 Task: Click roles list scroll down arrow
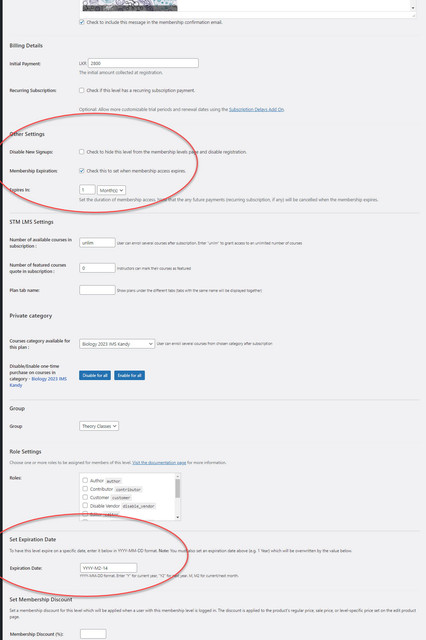click(x=178, y=517)
